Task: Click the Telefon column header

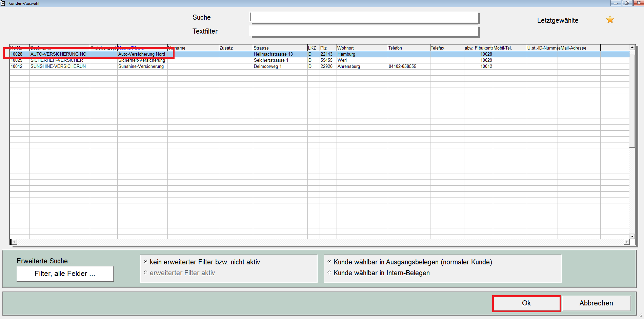Action: pos(409,48)
